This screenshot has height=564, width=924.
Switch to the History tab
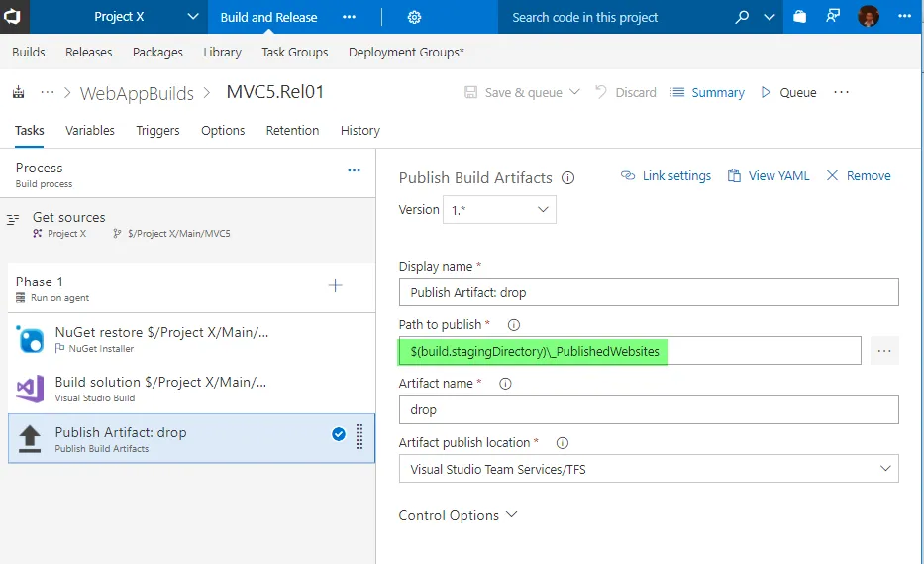[x=360, y=131]
